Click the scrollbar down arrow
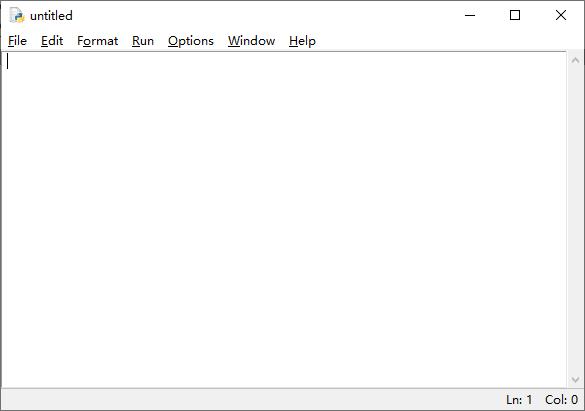585x411 pixels. click(x=575, y=380)
